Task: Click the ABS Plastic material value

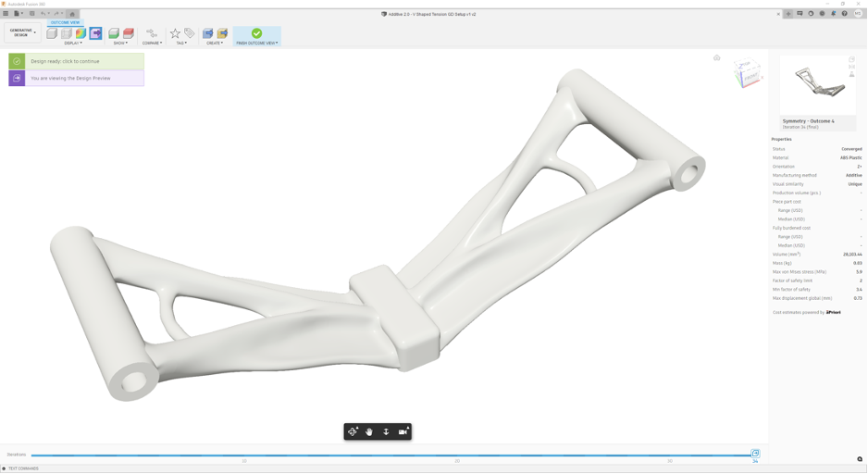Action: coord(850,157)
